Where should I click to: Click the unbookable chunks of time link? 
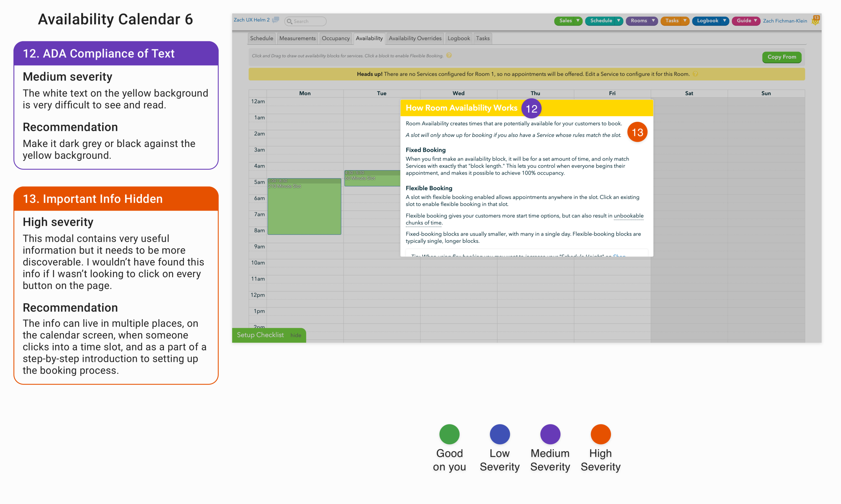tap(628, 216)
